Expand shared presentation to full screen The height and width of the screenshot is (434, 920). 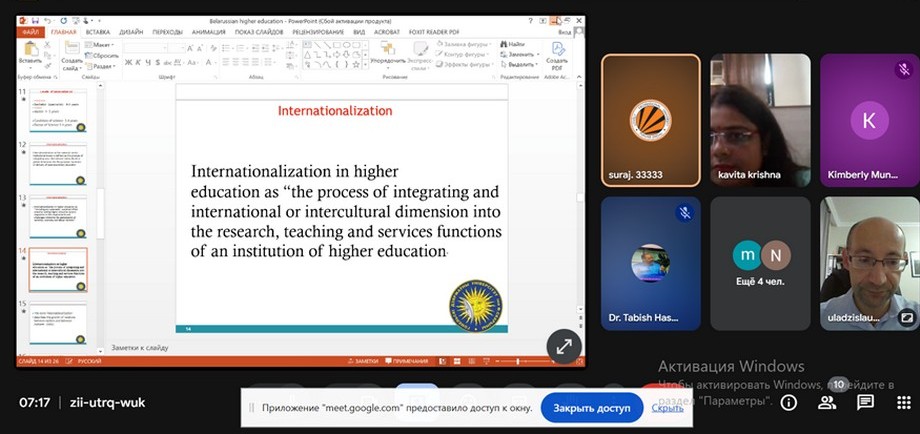tap(564, 346)
